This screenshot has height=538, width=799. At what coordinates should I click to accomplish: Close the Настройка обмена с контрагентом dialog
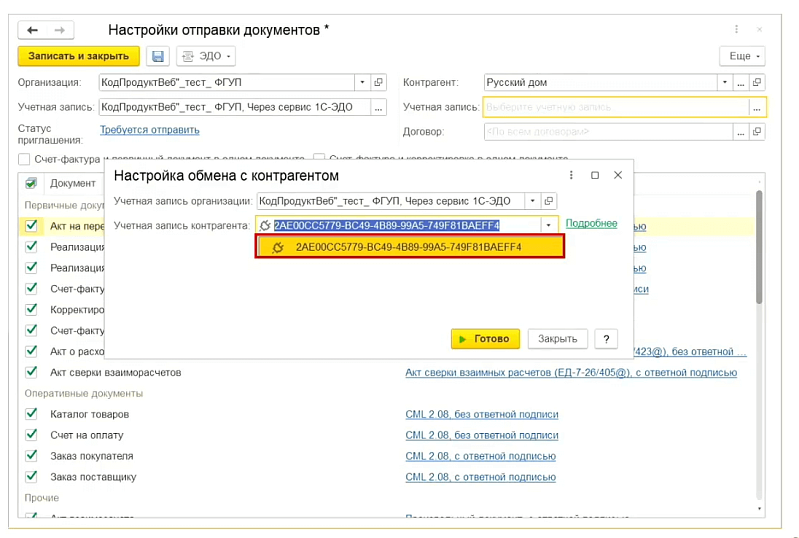[x=618, y=175]
